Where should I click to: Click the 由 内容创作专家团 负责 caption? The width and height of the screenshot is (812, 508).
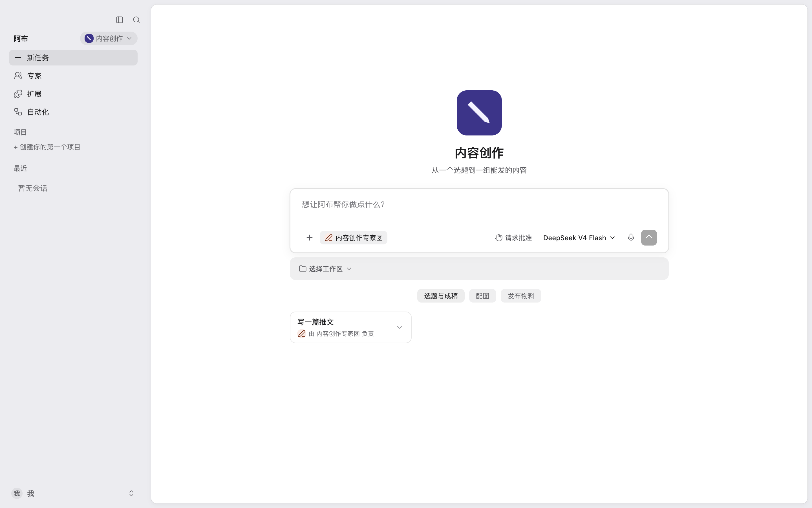(341, 334)
